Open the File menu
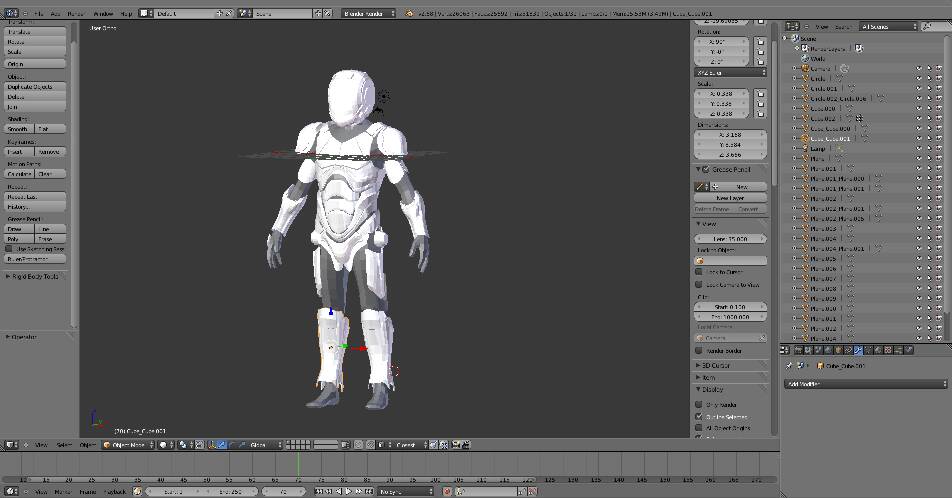Screen dimensions: 952x498 pos(39,13)
